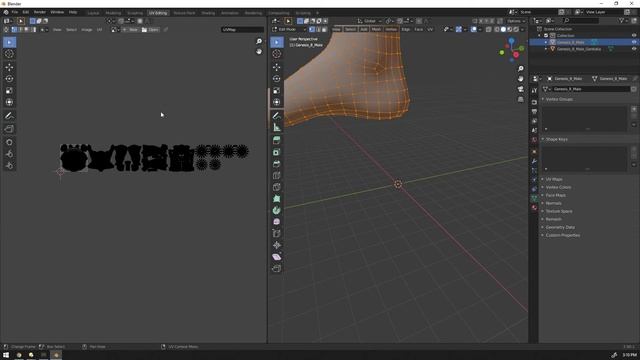The image size is (640, 360).
Task: Select the Grab sculpt tool in UV editor
Action: point(9,142)
